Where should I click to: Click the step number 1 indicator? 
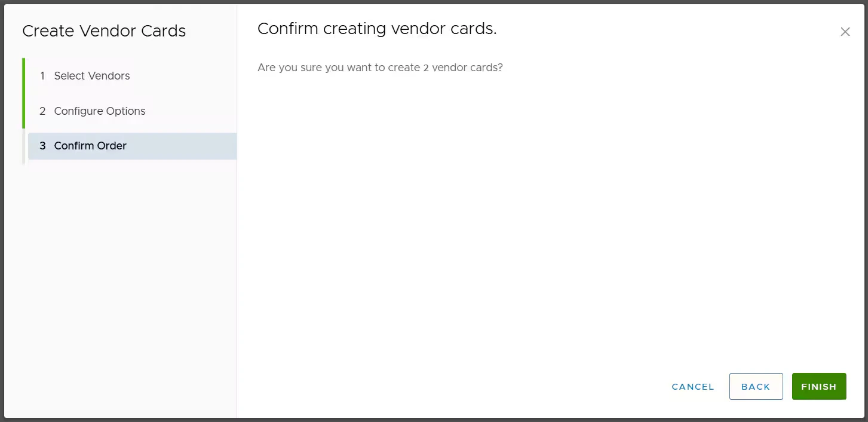(x=42, y=76)
